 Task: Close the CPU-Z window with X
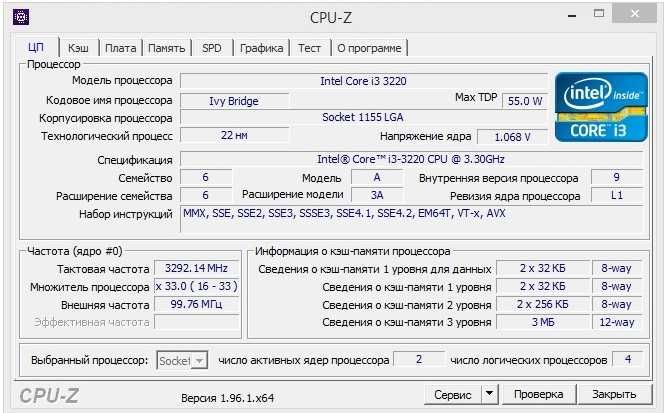634,14
